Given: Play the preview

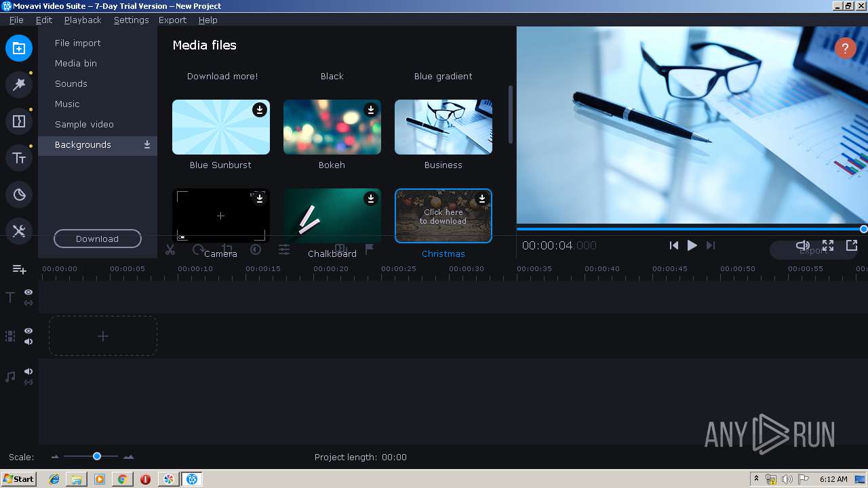Looking at the screenshot, I should (x=692, y=245).
